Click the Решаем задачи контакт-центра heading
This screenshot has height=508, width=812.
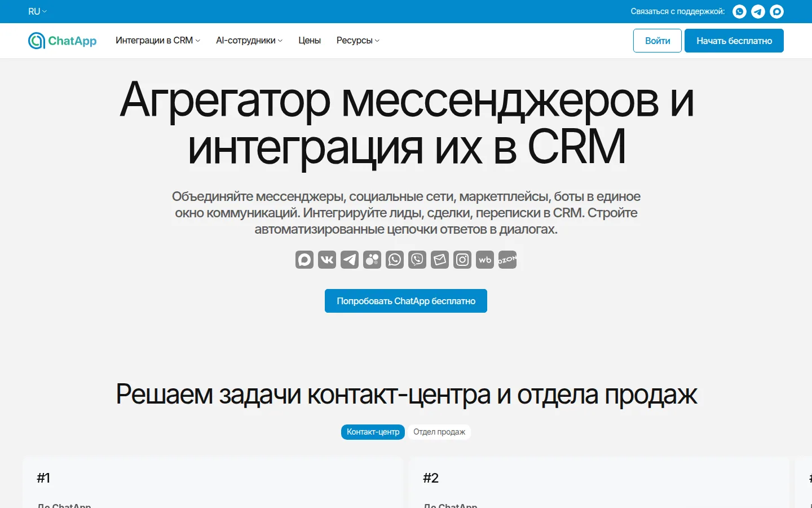point(406,395)
